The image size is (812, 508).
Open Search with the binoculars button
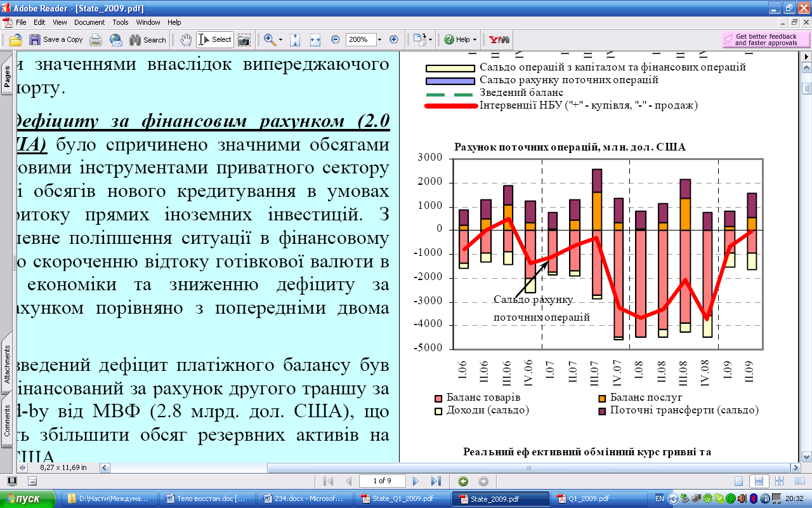click(147, 39)
